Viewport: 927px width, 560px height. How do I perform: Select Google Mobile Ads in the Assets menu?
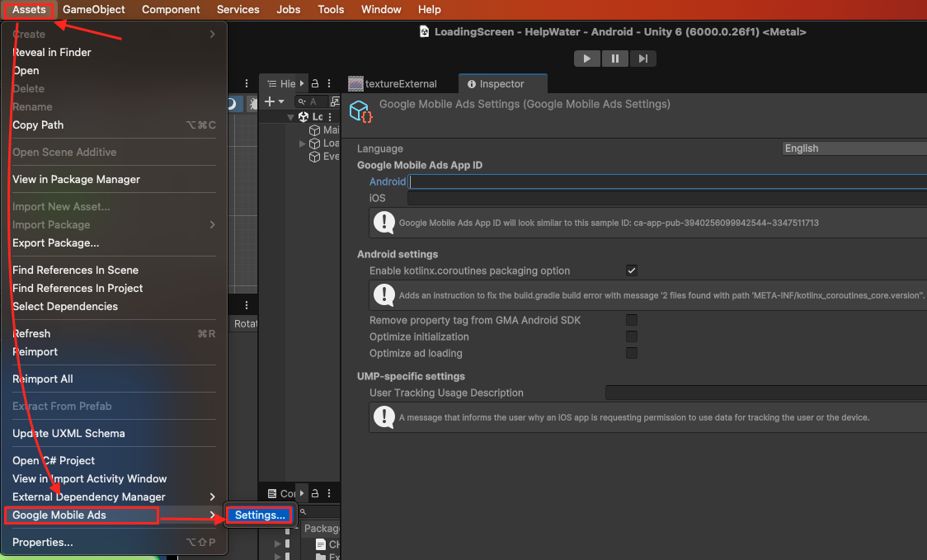(114, 515)
